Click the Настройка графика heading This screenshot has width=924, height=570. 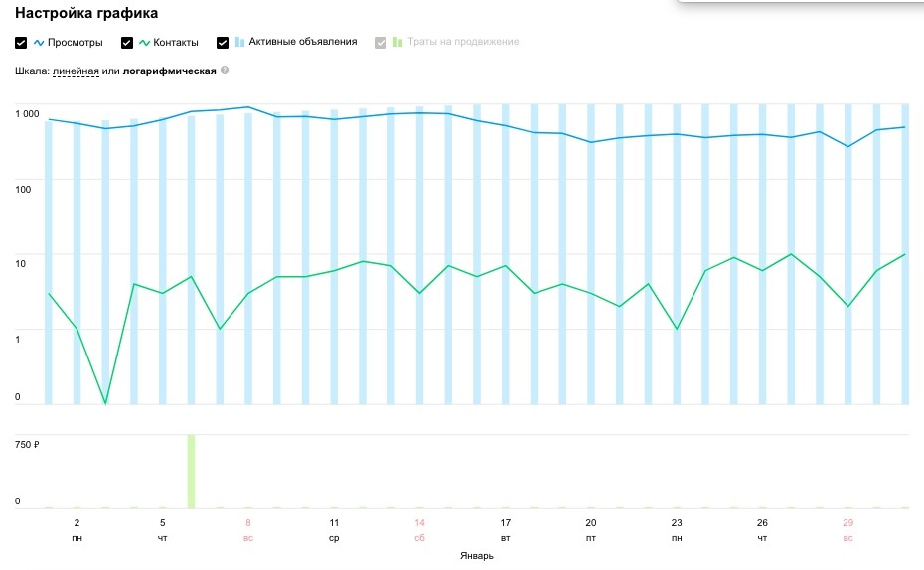tap(86, 14)
